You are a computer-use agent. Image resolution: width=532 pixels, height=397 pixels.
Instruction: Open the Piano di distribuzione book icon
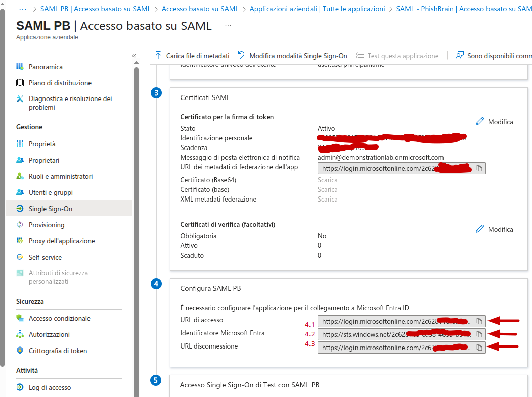tap(20, 83)
